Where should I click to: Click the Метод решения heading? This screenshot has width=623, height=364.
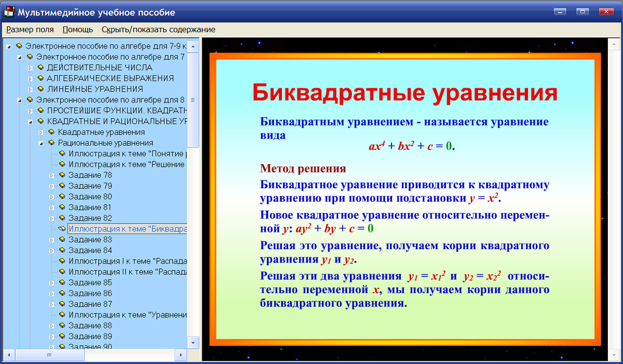click(x=303, y=169)
